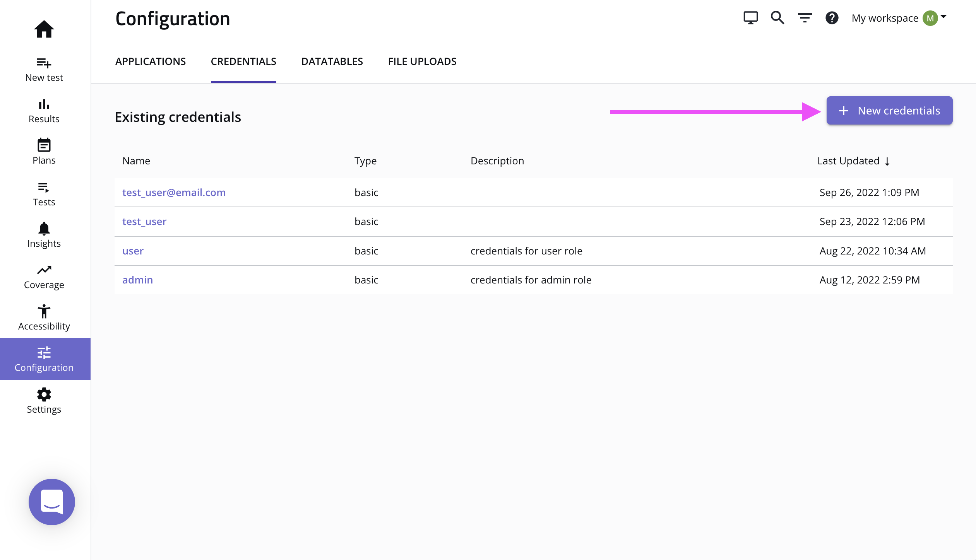
Task: Open the help question mark icon
Action: coord(832,18)
